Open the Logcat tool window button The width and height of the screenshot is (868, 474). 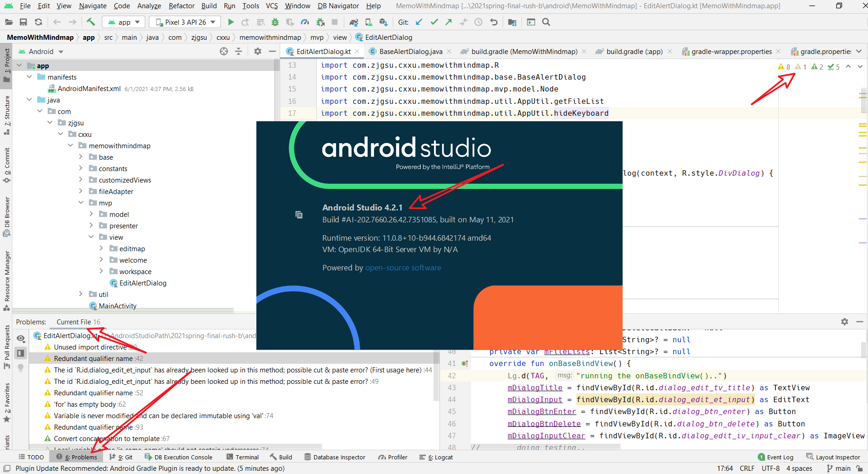tap(436, 457)
